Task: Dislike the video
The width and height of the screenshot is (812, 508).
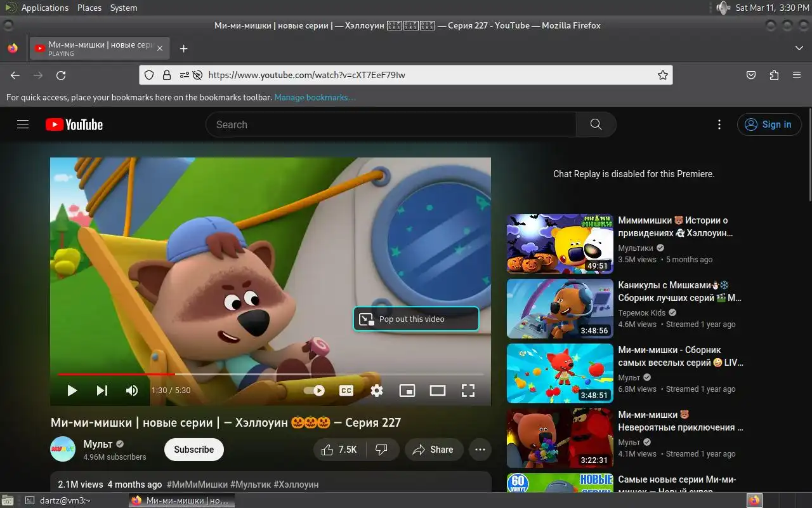Action: (x=382, y=450)
